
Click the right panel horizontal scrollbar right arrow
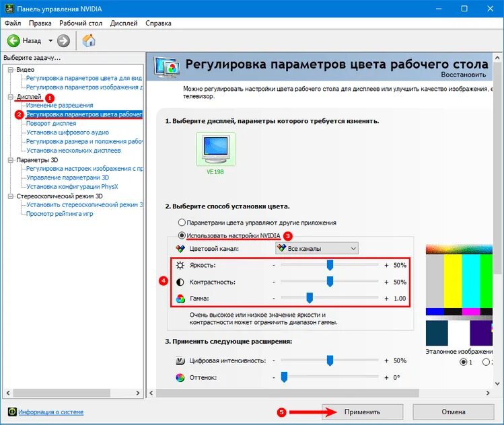click(488, 393)
